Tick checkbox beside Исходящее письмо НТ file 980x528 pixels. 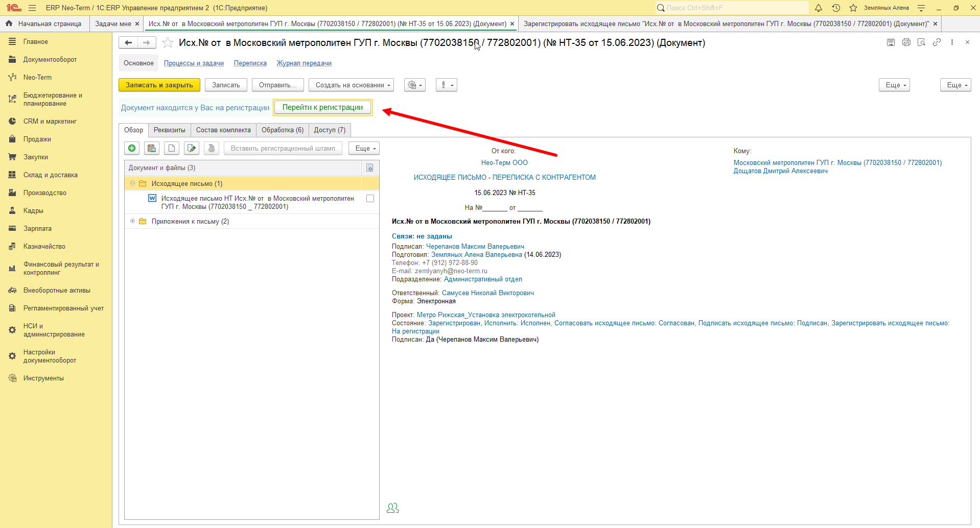[x=370, y=199]
